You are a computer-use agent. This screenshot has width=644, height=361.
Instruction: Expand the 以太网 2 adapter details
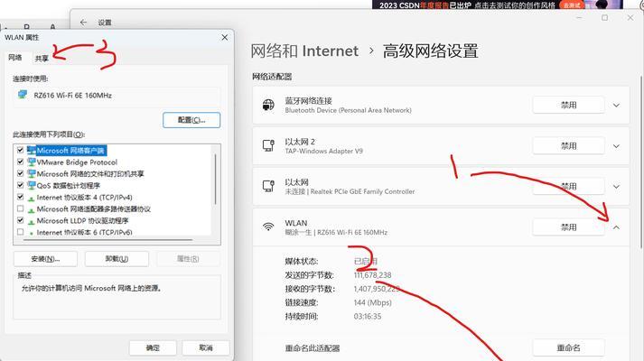tap(617, 146)
